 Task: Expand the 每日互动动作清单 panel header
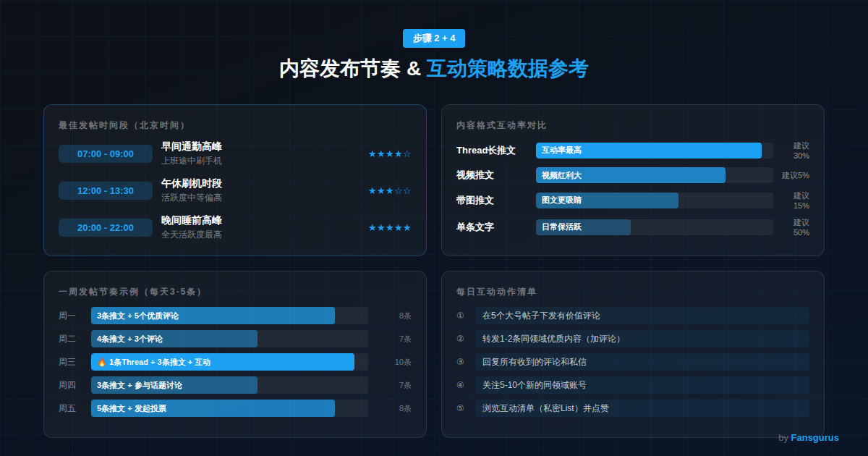(494, 292)
